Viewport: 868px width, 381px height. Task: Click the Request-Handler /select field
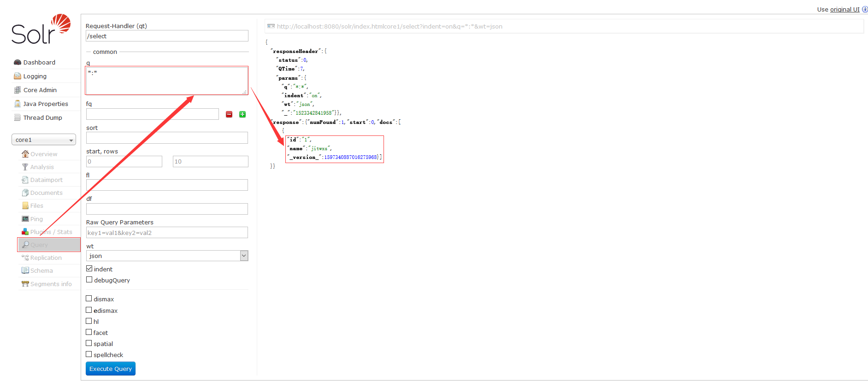click(167, 36)
